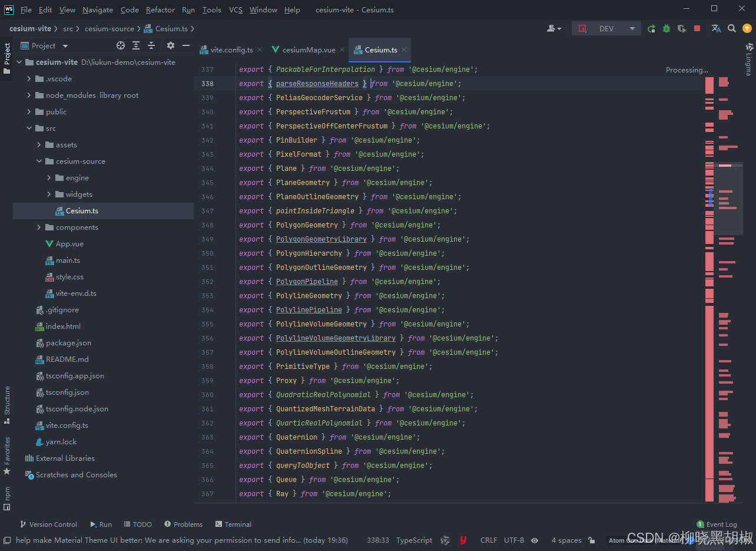Click the Rerun 'DEV' toolbar icon

click(651, 28)
